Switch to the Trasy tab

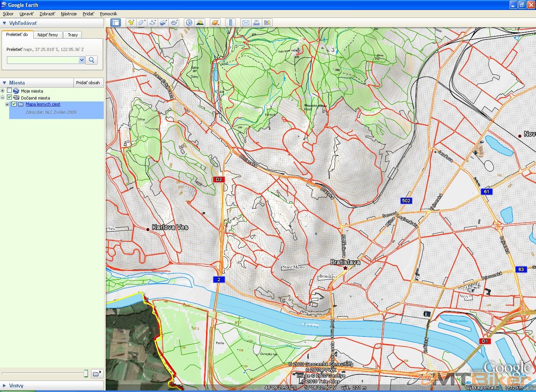(73, 35)
